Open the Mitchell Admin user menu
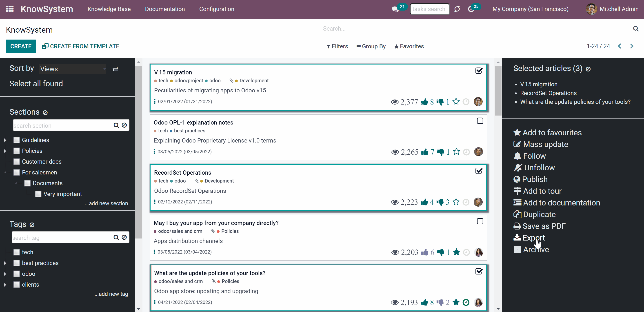 click(x=612, y=9)
